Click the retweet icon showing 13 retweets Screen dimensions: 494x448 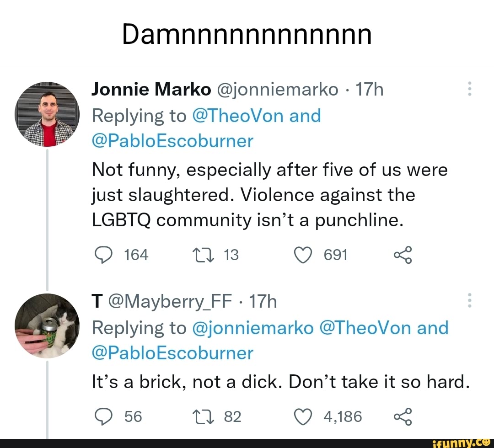point(202,255)
